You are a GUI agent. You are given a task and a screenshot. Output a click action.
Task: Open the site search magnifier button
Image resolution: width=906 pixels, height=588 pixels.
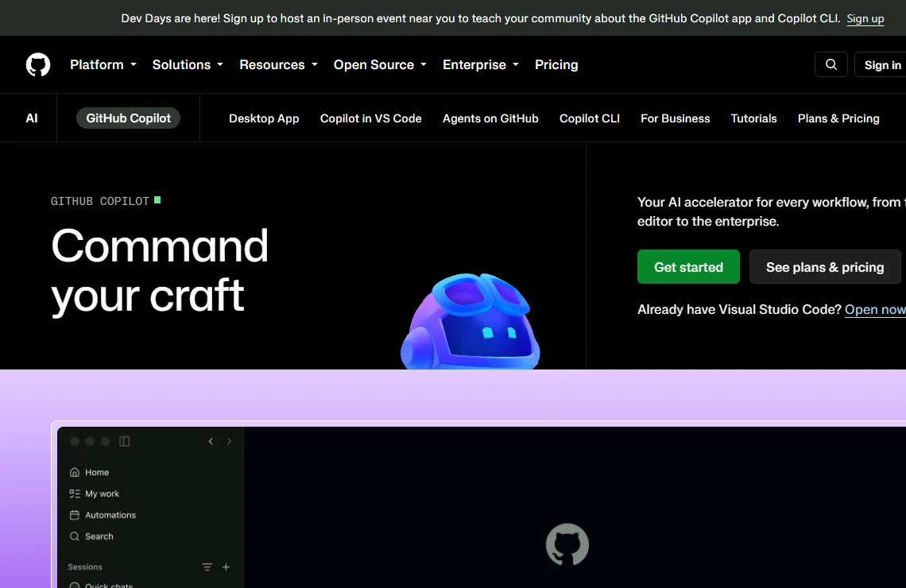[830, 64]
